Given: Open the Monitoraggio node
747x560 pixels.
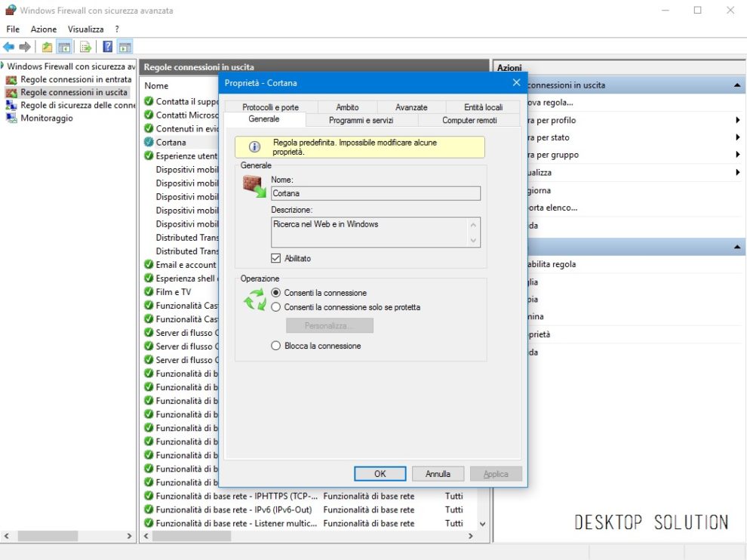Looking at the screenshot, I should tap(46, 118).
